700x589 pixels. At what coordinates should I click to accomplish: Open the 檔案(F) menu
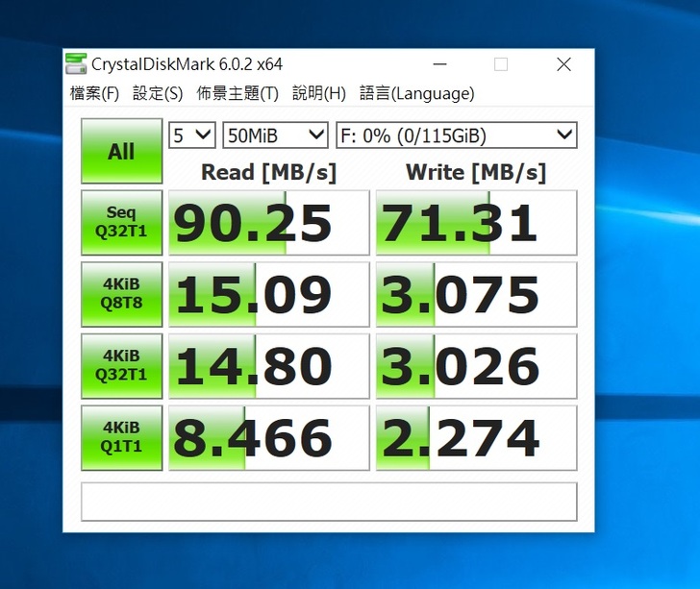click(94, 93)
